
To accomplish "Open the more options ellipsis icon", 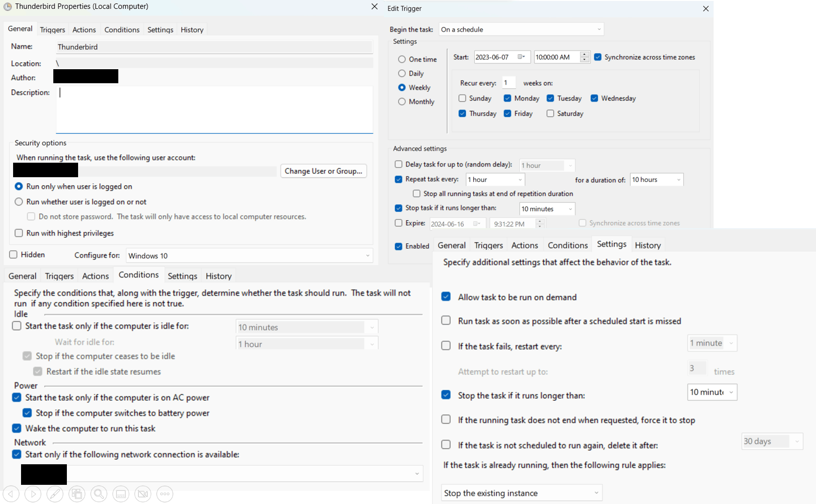I will (x=165, y=494).
